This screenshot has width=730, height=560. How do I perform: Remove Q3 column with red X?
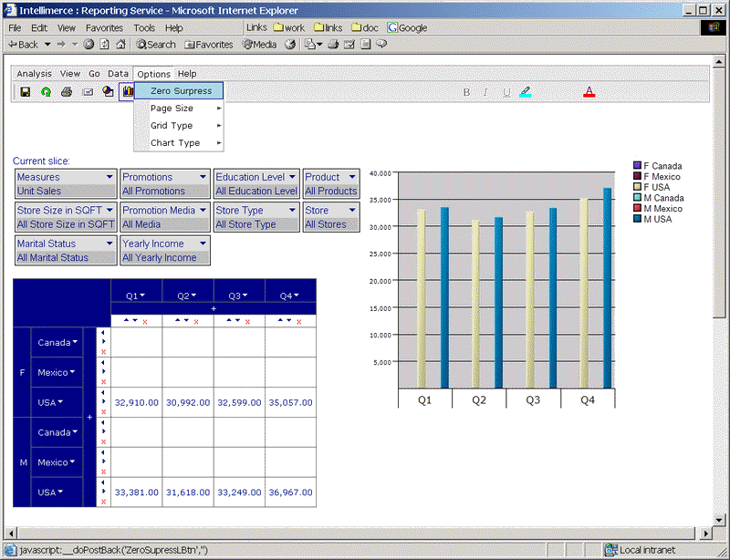tap(247, 322)
